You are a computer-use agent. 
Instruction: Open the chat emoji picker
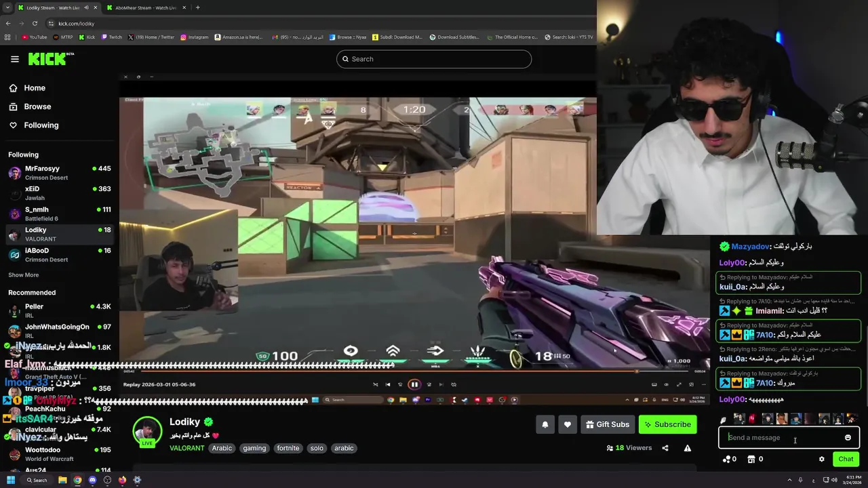[x=848, y=438]
